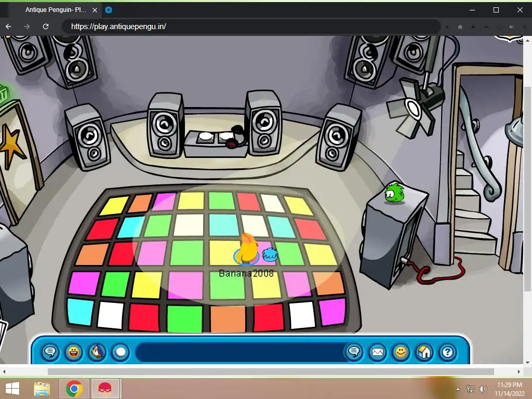The height and width of the screenshot is (399, 532).
Task: Click the zoom in plus icon in toolbar
Action: pos(473,27)
